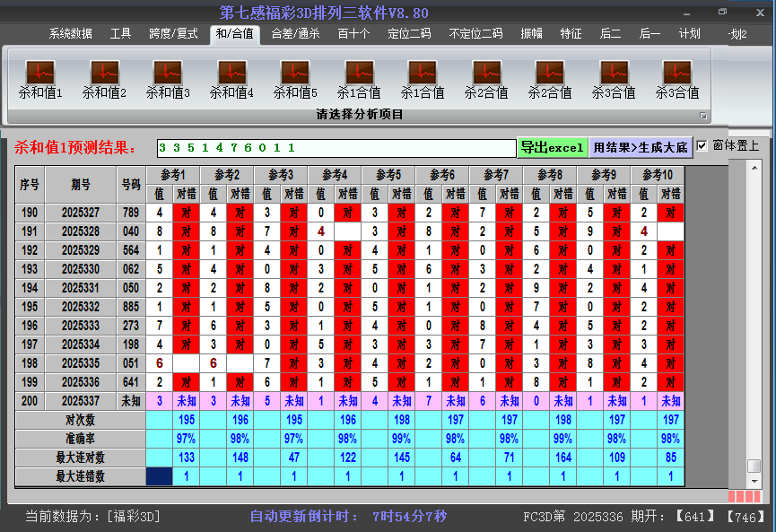Toggle the 窗体置上 checkbox
This screenshot has height=532, width=776.
702,146
